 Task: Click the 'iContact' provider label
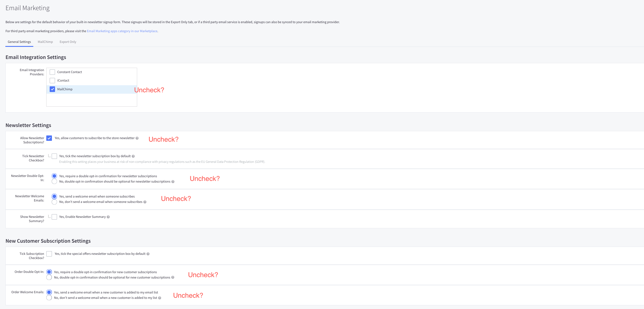pos(63,80)
